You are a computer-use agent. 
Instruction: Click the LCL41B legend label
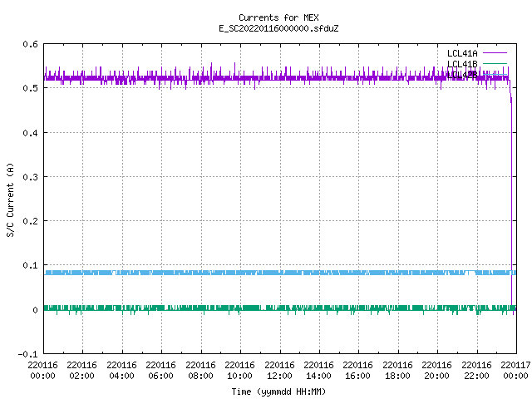[x=462, y=64]
